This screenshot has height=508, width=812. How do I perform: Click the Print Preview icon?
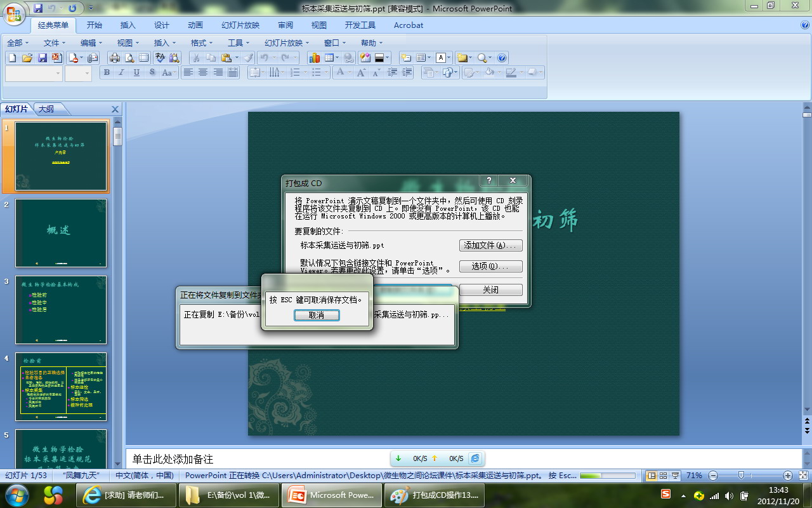click(x=129, y=58)
